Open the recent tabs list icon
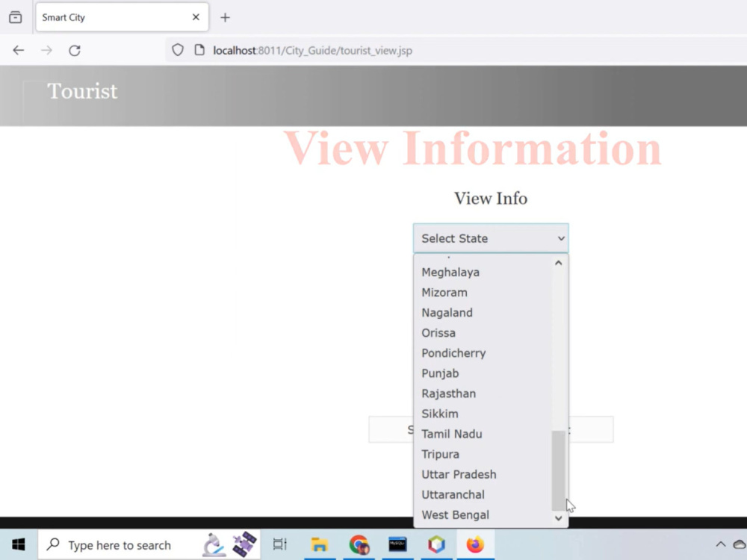This screenshot has height=560, width=747. (x=15, y=17)
